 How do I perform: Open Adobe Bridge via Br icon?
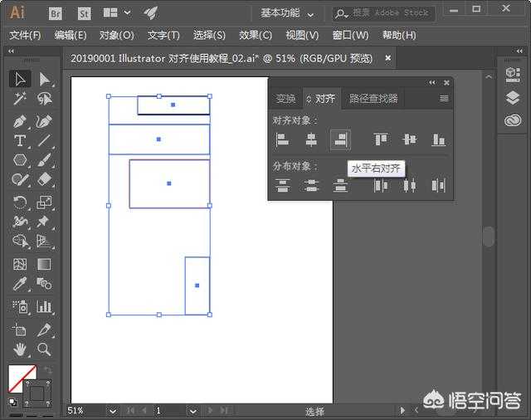pos(56,13)
